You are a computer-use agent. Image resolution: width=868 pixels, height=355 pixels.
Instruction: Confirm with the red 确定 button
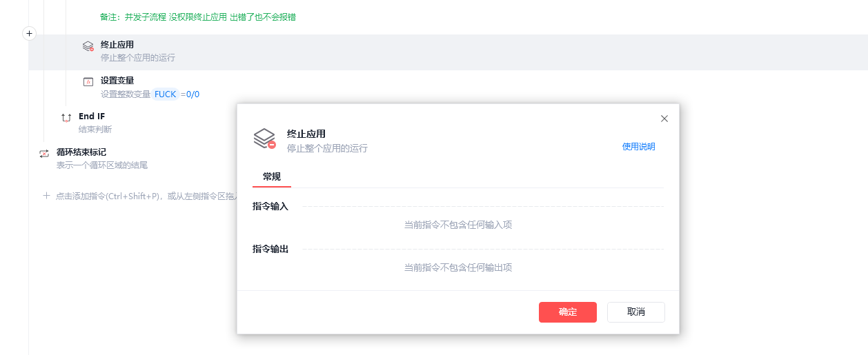(567, 312)
